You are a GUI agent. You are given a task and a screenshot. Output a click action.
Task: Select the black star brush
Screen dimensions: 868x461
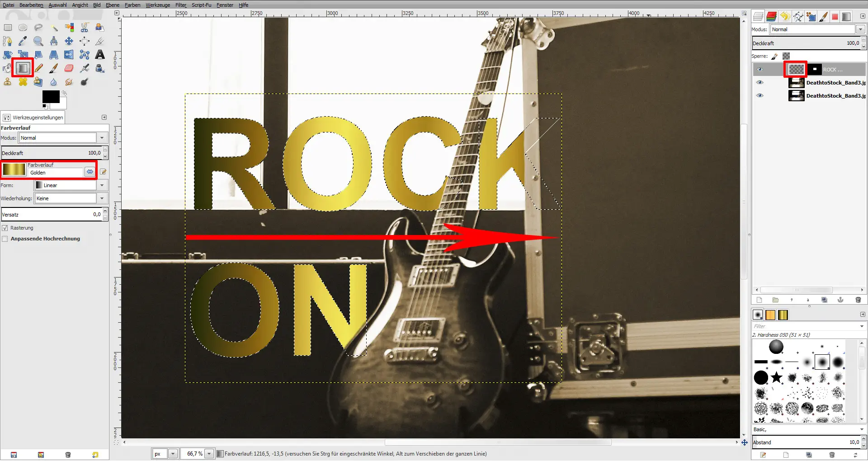coord(777,377)
